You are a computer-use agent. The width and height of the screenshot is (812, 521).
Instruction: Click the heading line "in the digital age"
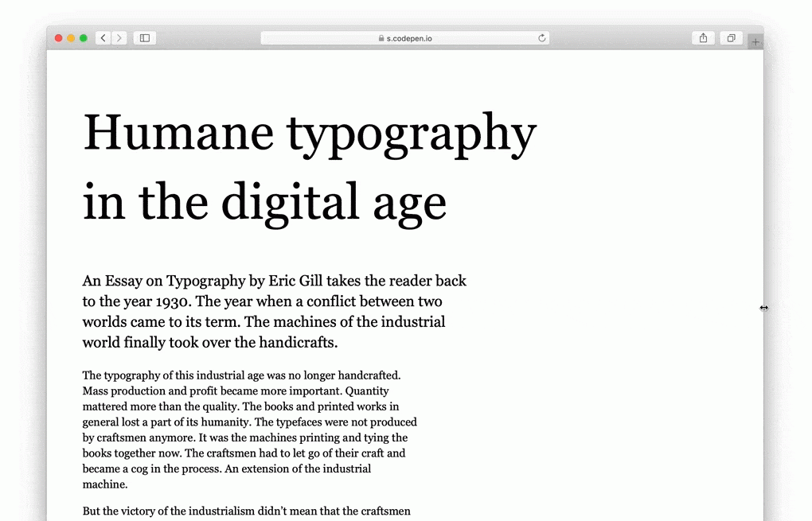264,202
